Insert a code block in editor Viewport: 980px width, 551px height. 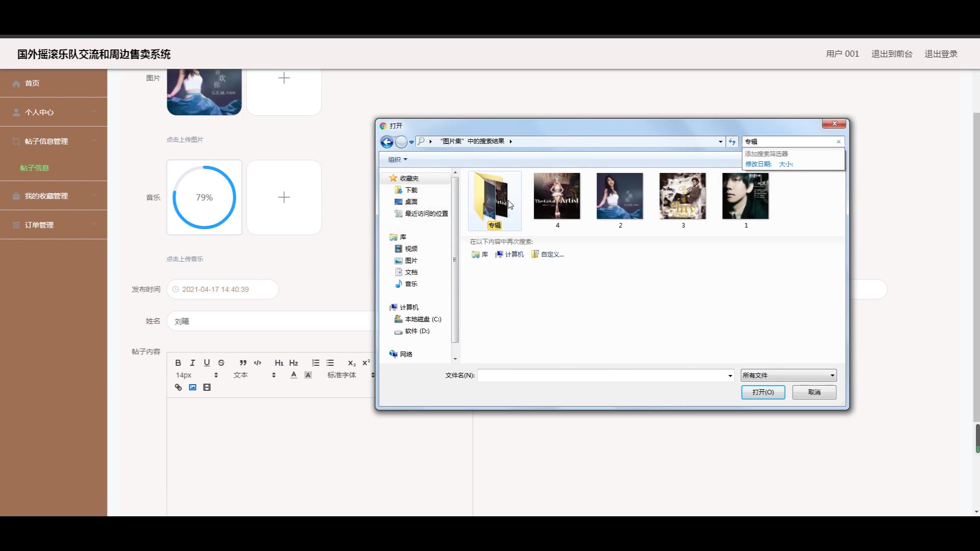[x=258, y=363]
